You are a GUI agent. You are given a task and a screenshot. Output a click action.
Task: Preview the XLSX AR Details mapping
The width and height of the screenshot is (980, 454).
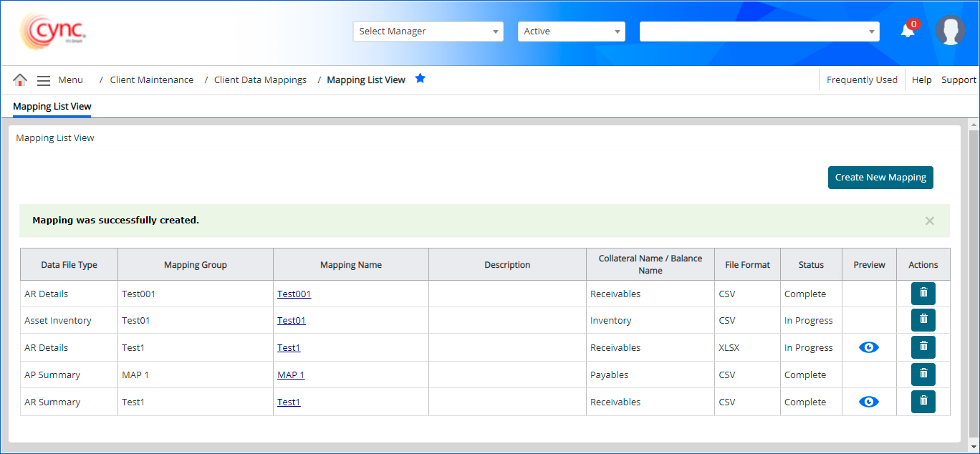[868, 347]
